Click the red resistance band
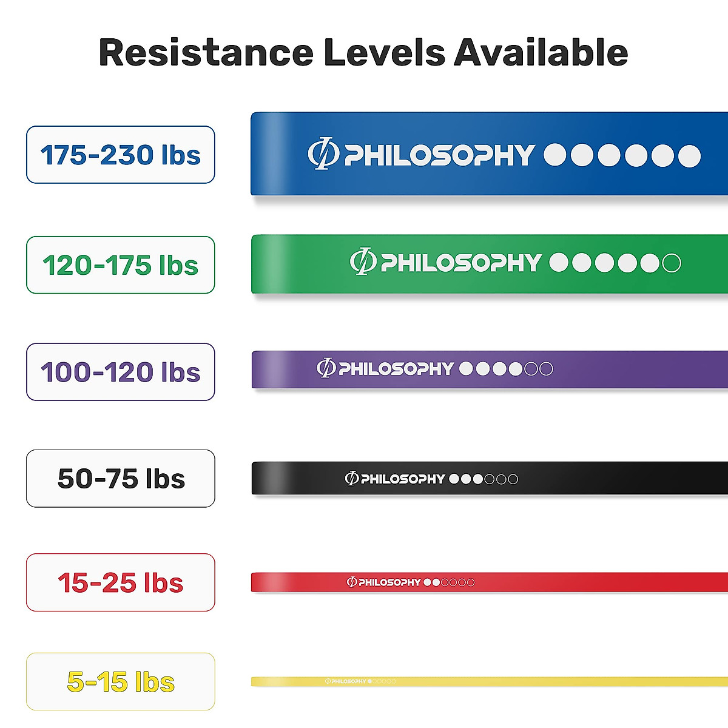This screenshot has width=728, height=728. pyautogui.click(x=490, y=582)
